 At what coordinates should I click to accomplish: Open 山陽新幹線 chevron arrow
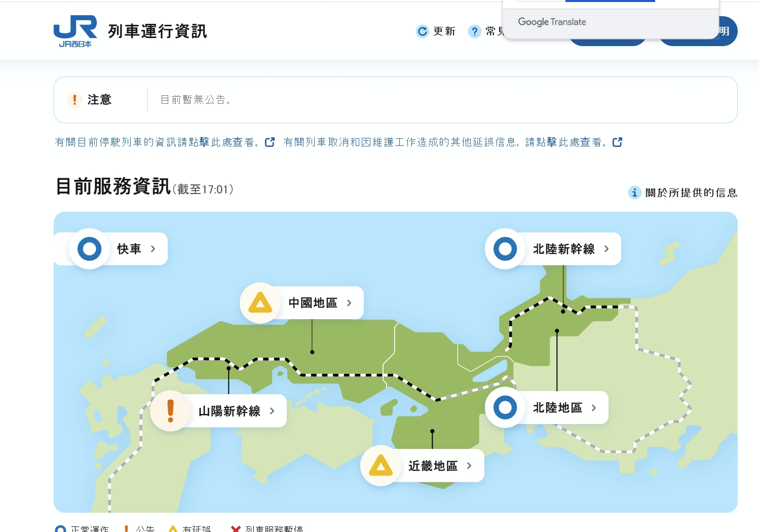pos(272,411)
